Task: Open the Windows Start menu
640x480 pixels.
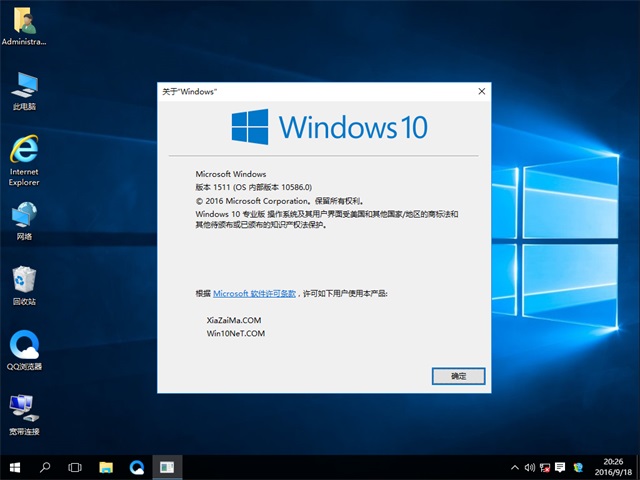Action: (16, 467)
